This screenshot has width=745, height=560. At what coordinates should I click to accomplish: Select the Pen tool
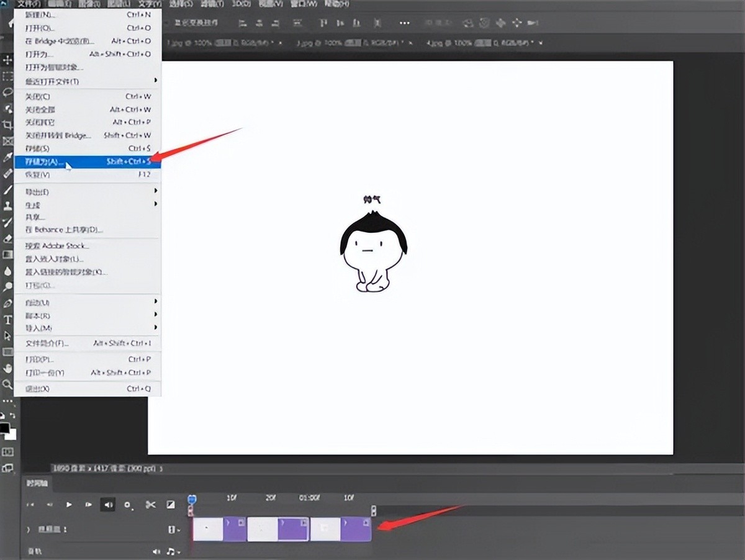coord(8,304)
